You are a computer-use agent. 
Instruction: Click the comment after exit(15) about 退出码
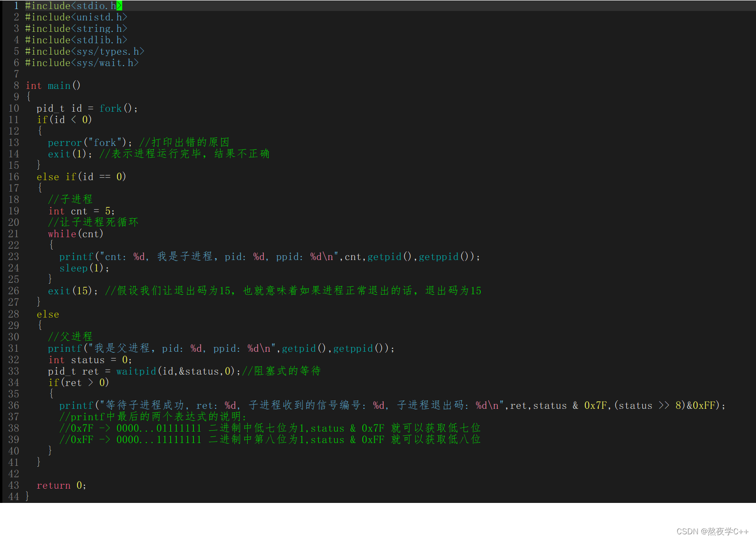pos(293,290)
